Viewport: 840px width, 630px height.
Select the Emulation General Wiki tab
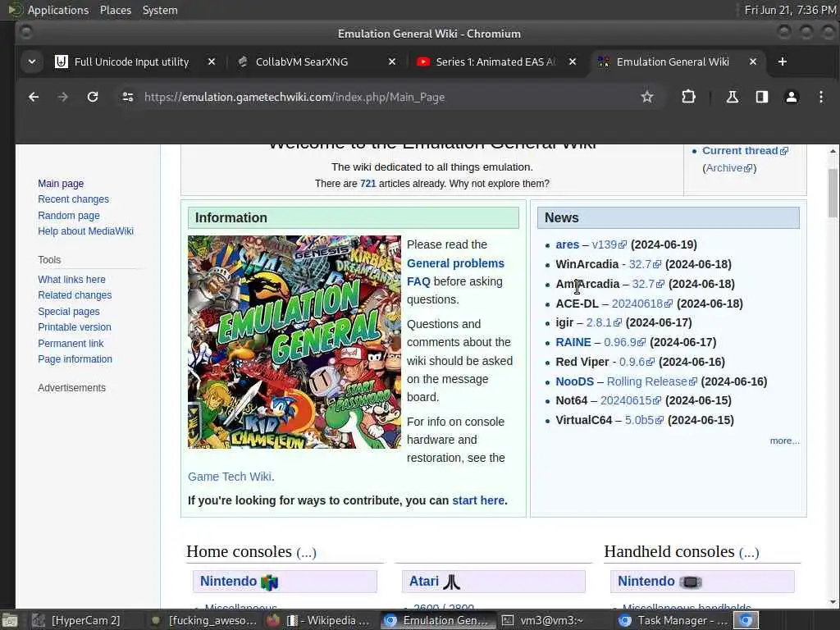673,62
